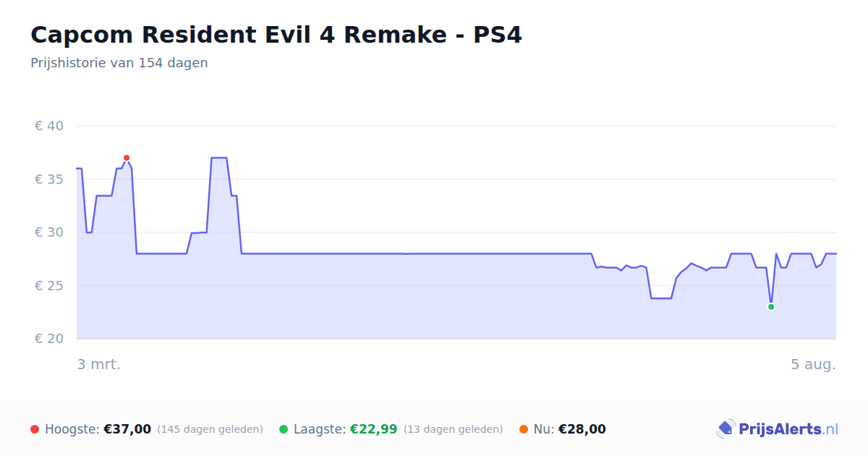The image size is (868, 456).
Task: Click the 145 dagen geleden text
Action: 210,429
